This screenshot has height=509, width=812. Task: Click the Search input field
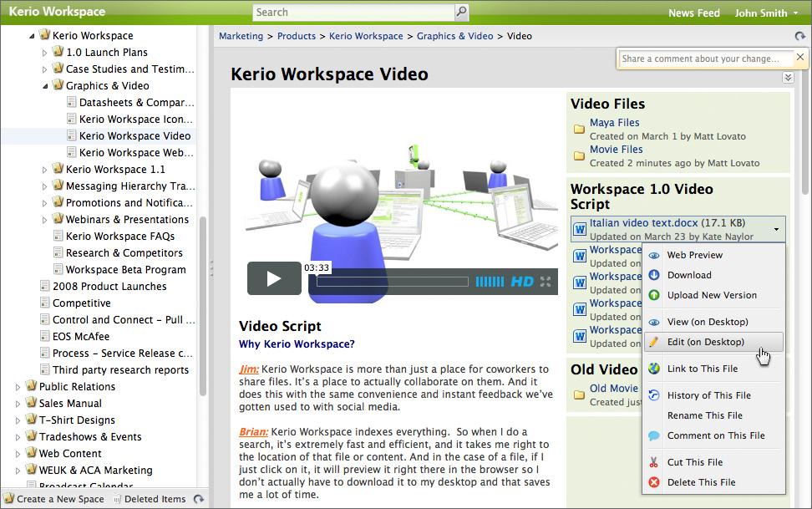coord(354,12)
